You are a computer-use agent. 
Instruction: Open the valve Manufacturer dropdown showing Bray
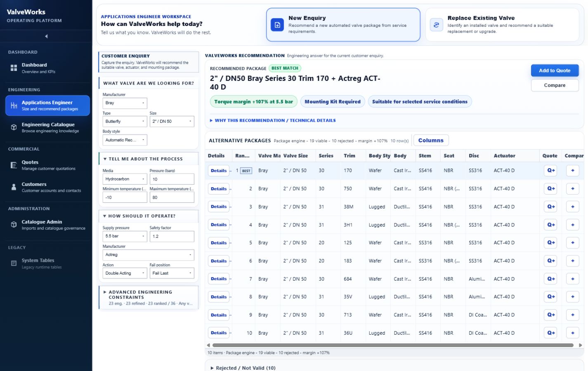point(125,103)
